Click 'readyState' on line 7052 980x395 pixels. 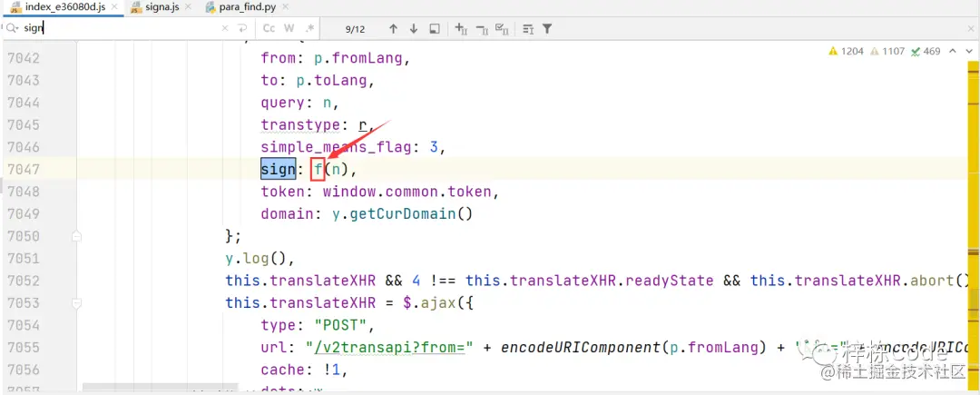(669, 281)
